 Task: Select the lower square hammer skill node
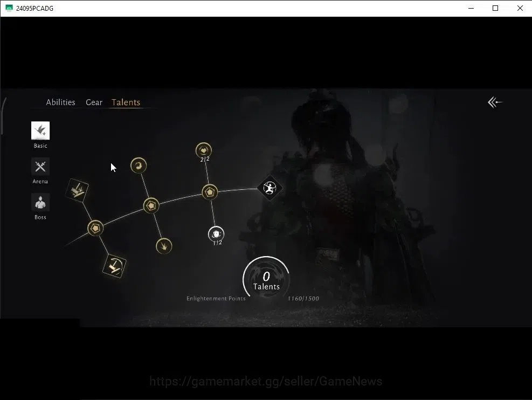pos(114,266)
